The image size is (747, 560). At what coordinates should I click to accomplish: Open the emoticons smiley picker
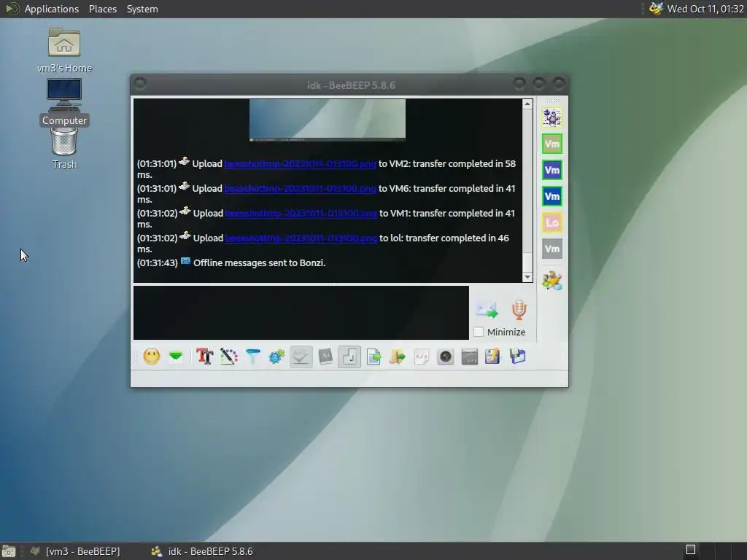coord(152,357)
